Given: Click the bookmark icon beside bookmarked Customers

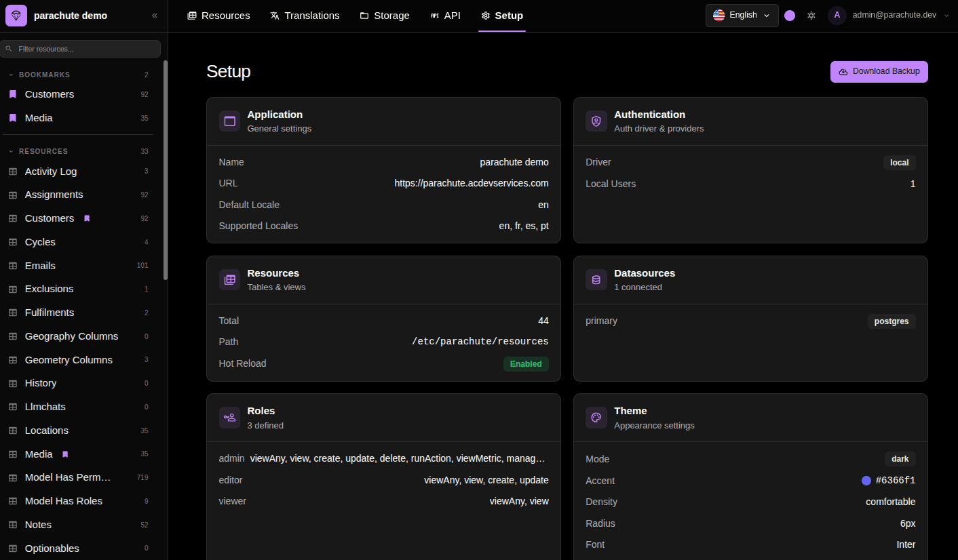Looking at the screenshot, I should [13, 94].
